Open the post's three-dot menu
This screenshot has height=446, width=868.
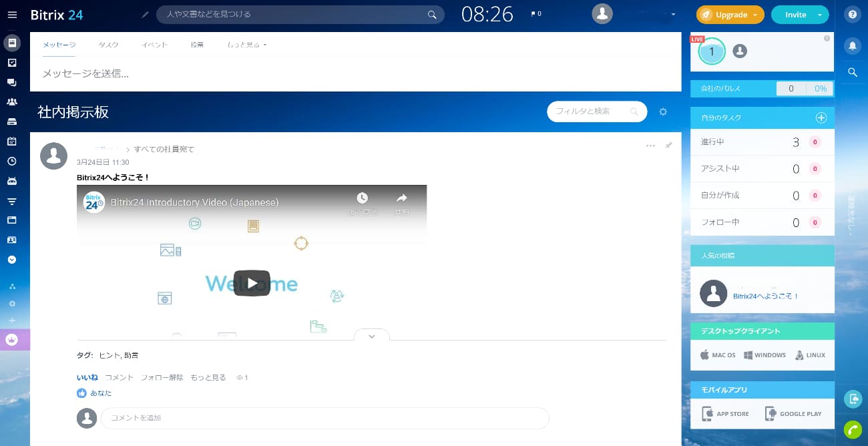650,146
